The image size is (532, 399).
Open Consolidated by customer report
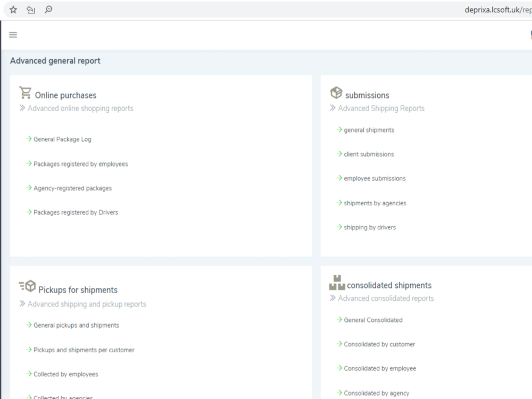pyautogui.click(x=379, y=344)
